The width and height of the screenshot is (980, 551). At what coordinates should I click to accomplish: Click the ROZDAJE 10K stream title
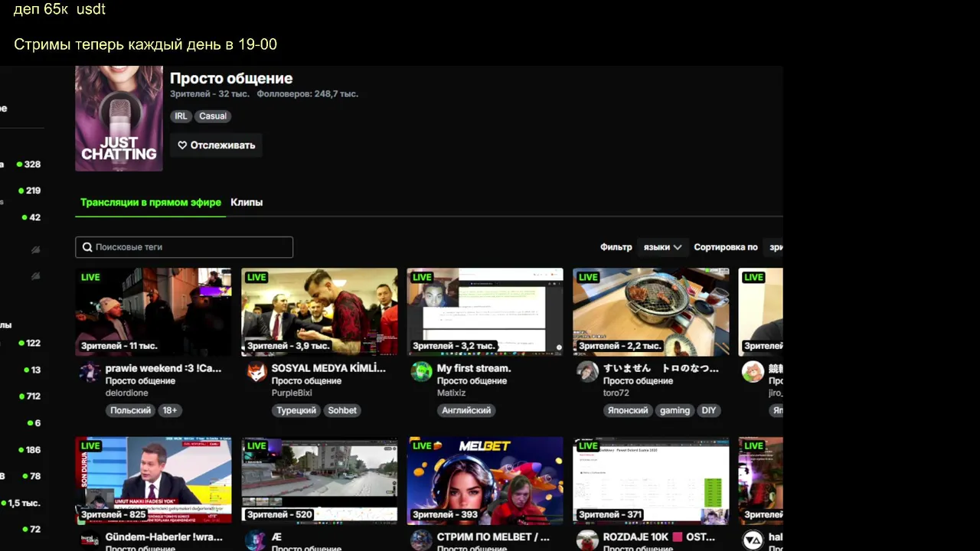tap(659, 537)
